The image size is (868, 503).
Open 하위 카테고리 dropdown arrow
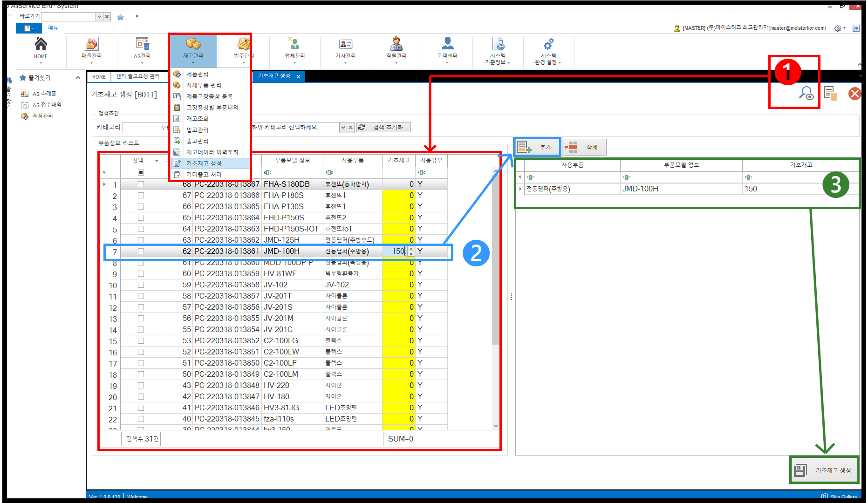pyautogui.click(x=342, y=127)
